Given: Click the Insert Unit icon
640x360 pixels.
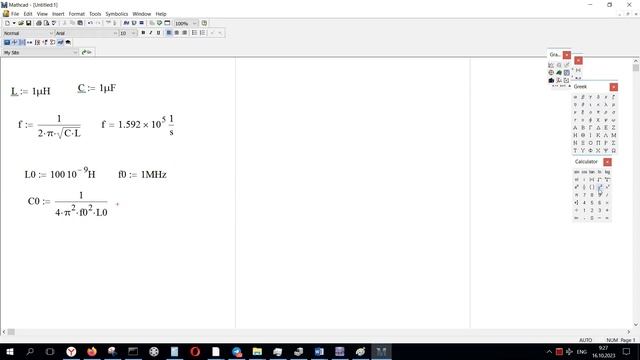Looking at the screenshot, I should pos(134,23).
